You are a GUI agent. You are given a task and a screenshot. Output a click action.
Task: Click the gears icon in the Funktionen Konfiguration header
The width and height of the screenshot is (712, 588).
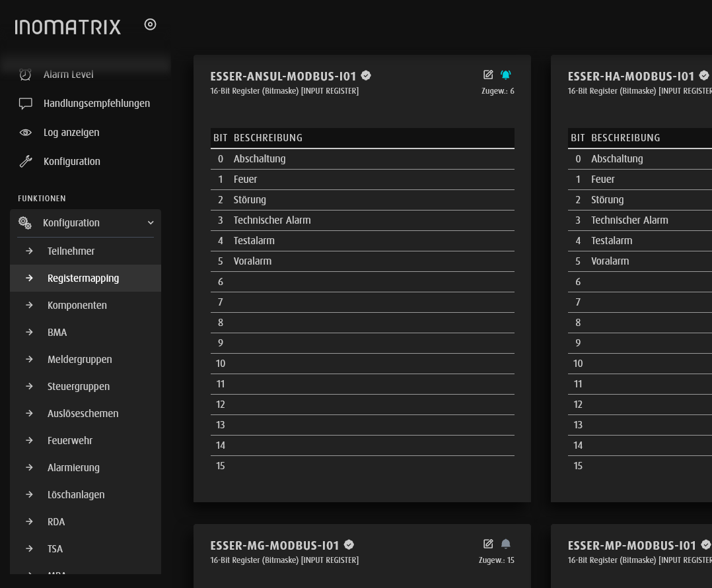coord(25,223)
